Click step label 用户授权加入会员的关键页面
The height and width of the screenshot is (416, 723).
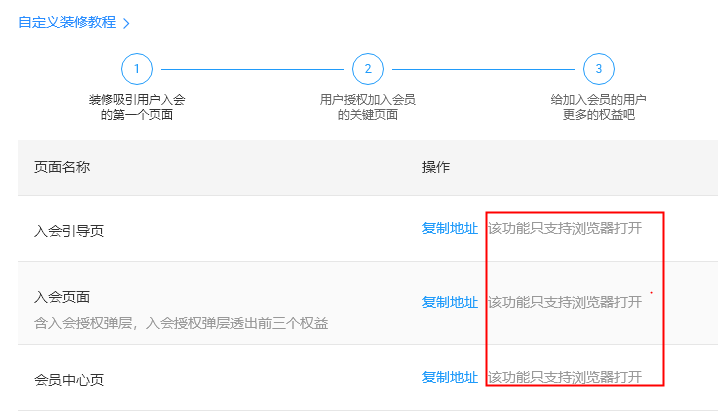pos(368,107)
